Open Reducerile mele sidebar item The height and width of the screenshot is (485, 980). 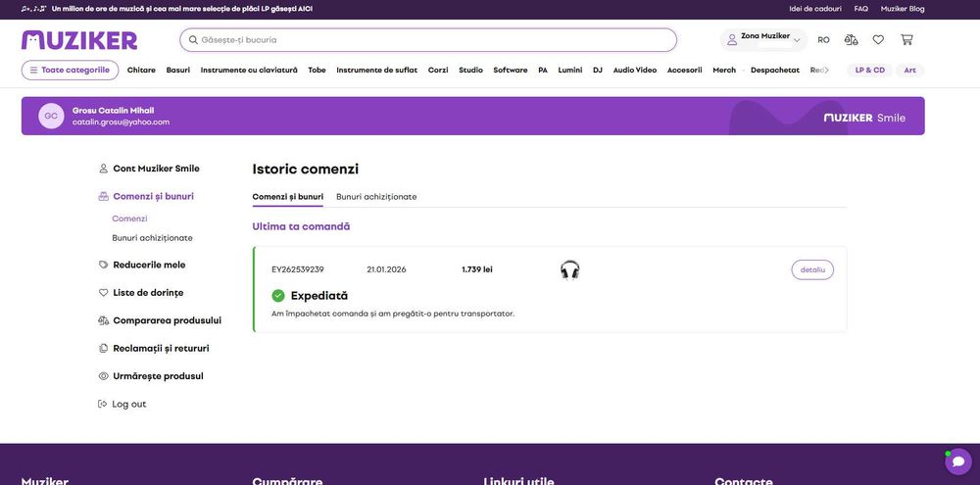pos(142,265)
